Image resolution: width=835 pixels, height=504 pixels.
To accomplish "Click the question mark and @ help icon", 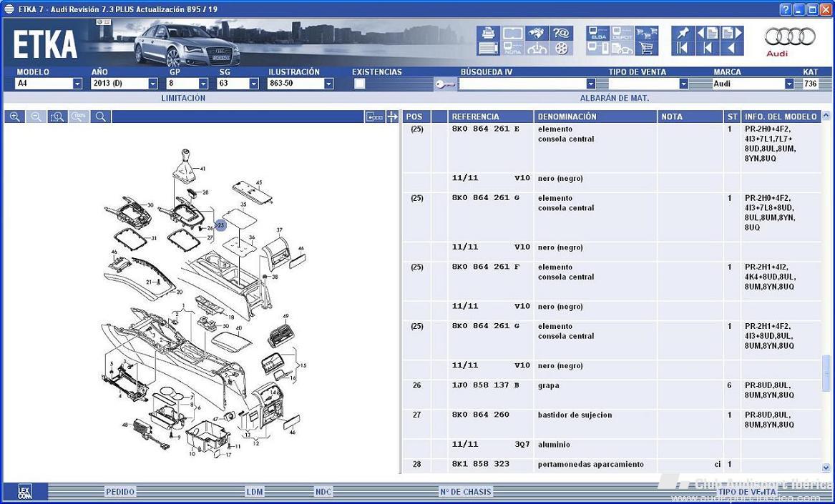I will 561,33.
